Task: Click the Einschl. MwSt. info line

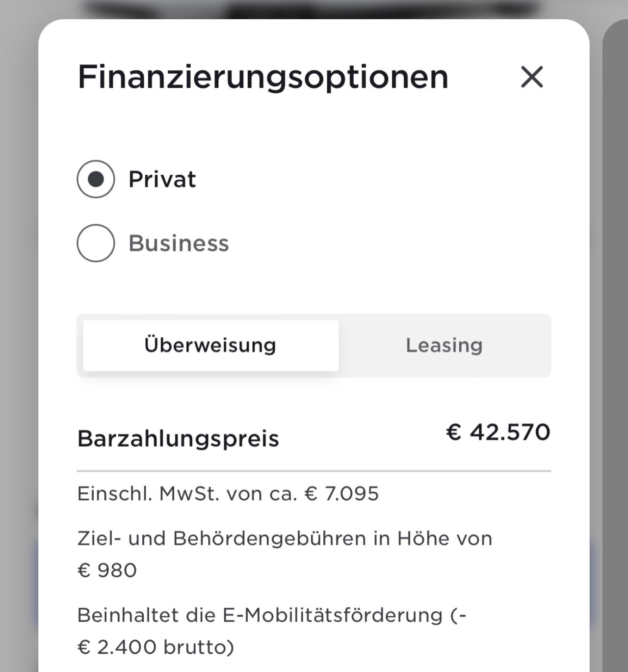Action: point(228,494)
